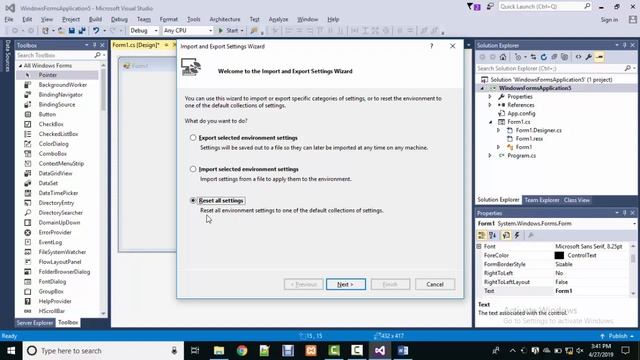Open wizard help question mark

(431, 46)
